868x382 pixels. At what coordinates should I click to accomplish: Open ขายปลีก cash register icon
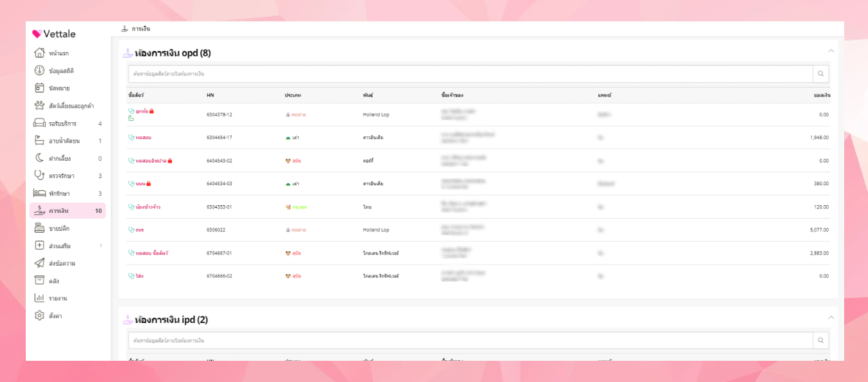pyautogui.click(x=39, y=228)
